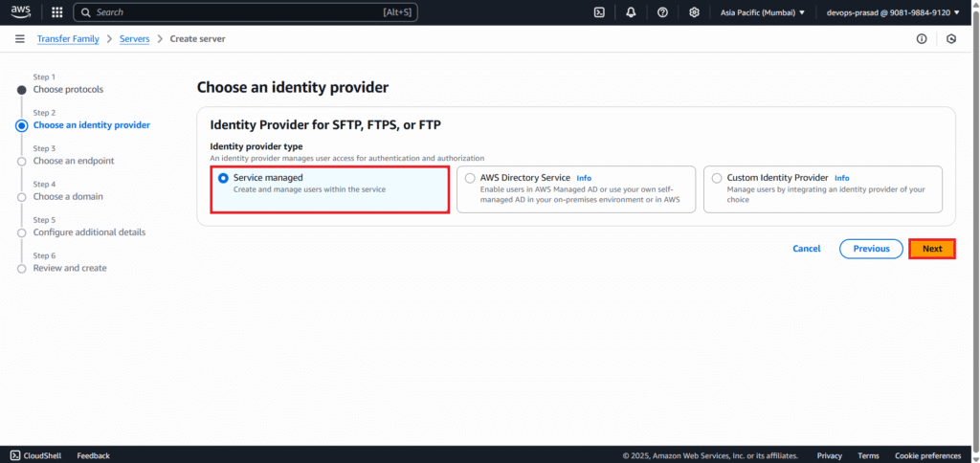Open Servers breadcrumb link
The image size is (980, 463).
134,38
